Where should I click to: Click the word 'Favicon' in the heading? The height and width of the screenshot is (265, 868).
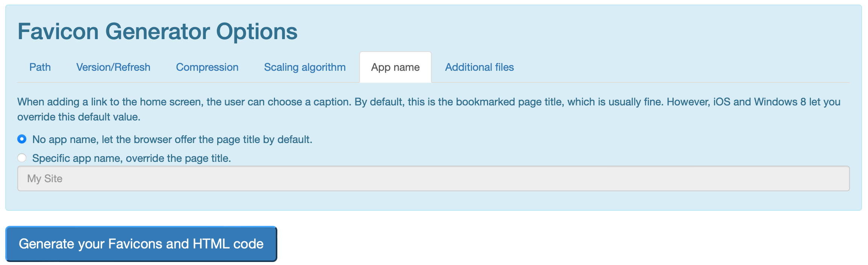point(58,31)
